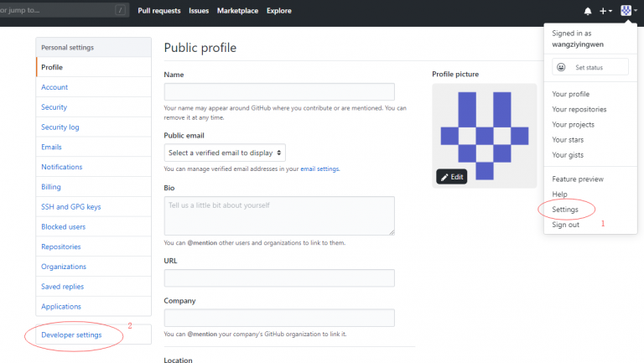The height and width of the screenshot is (363, 644).
Task: Focus the URL text field
Action: [279, 277]
